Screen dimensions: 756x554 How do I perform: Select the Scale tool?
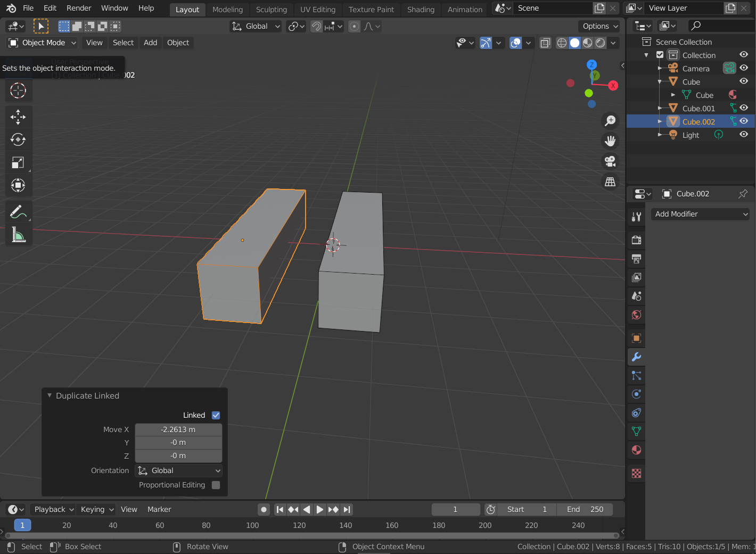pos(18,162)
